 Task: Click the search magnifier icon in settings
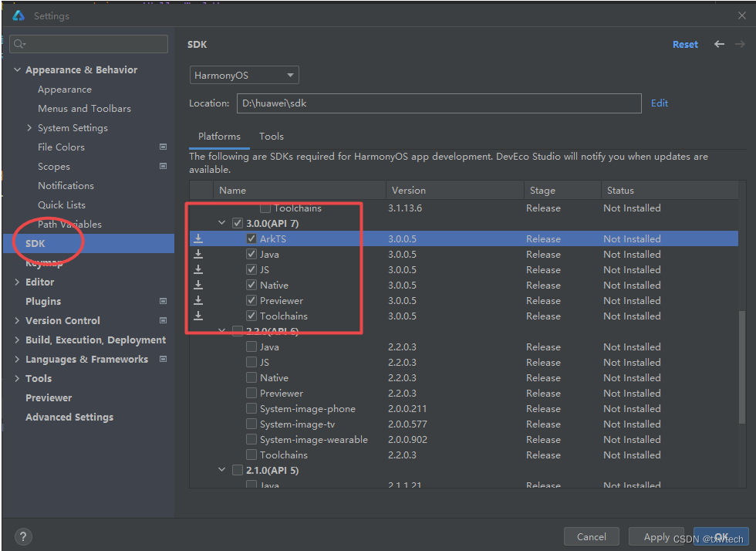click(x=19, y=44)
